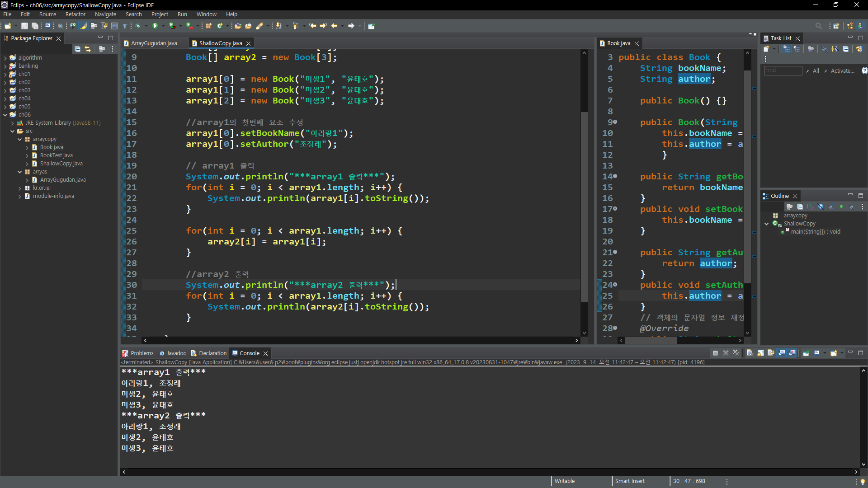The image size is (868, 488).
Task: Click the Pin Console icon
Action: (x=806, y=353)
